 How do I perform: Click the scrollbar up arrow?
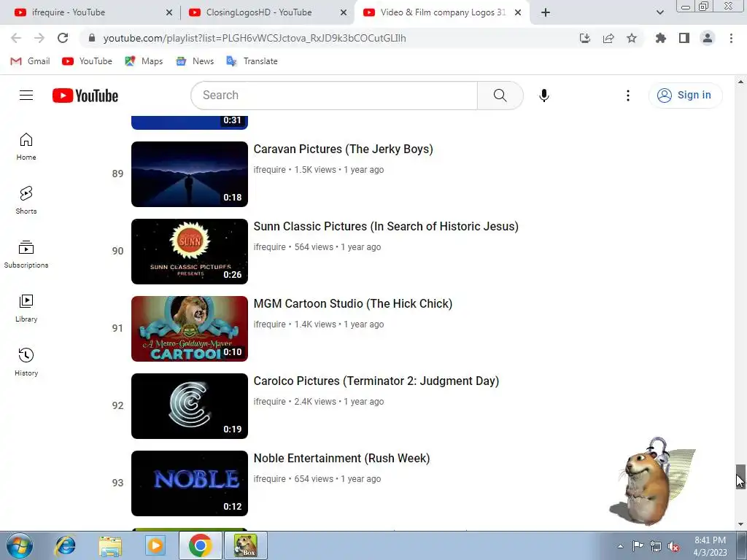pos(740,82)
